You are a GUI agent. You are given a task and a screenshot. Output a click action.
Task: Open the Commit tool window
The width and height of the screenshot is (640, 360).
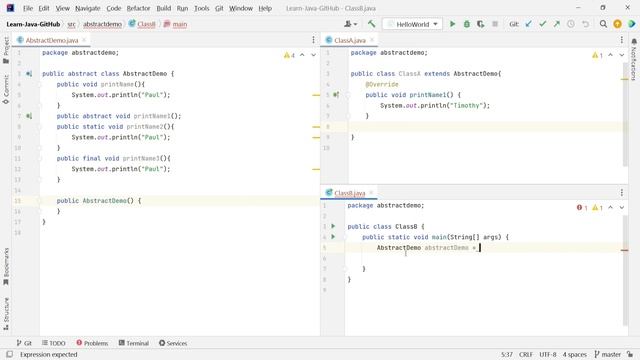pos(6,89)
